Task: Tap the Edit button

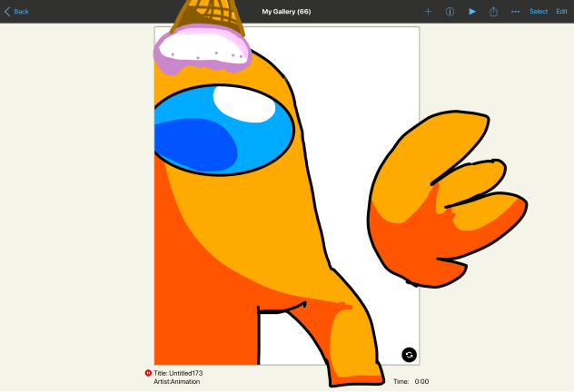Action: [561, 12]
